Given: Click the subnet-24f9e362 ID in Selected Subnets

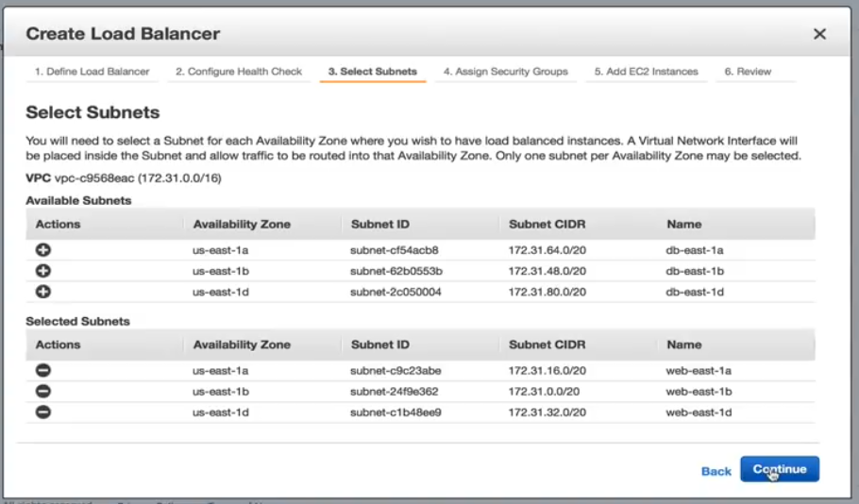Looking at the screenshot, I should point(395,392).
